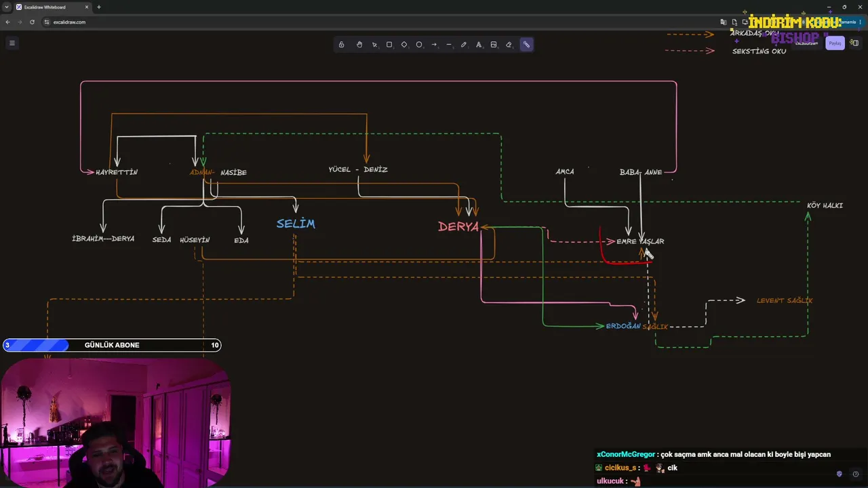This screenshot has height=488, width=868.
Task: Click the purple Paylaş share button
Action: tap(835, 43)
